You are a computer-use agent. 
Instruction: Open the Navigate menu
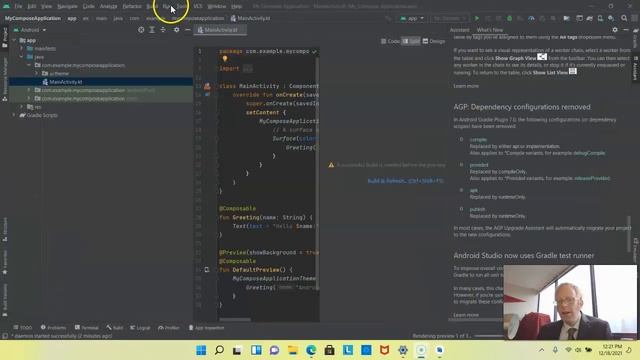click(x=67, y=6)
